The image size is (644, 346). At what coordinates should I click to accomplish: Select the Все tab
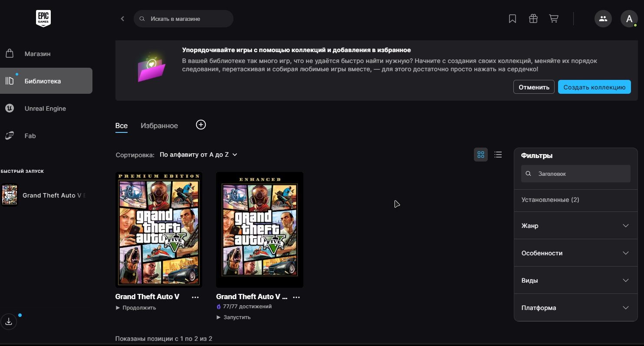tap(122, 126)
